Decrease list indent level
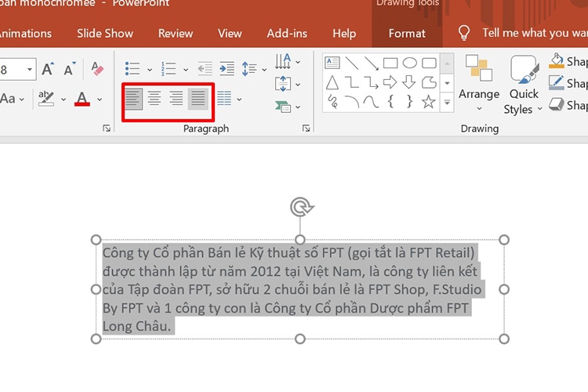The image size is (588, 392). pyautogui.click(x=205, y=69)
